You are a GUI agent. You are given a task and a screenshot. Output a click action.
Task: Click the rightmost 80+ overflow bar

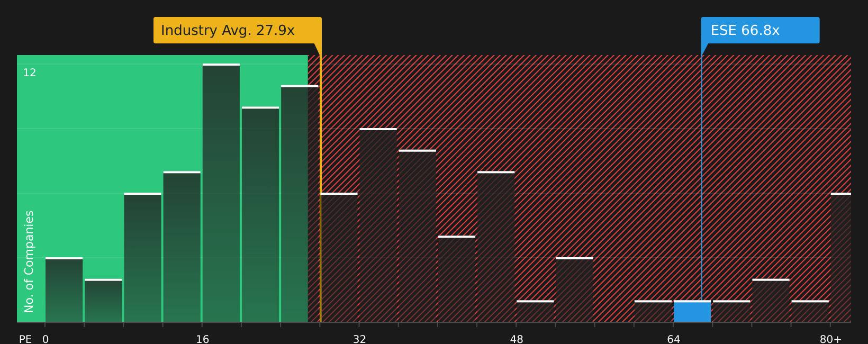pyautogui.click(x=841, y=258)
